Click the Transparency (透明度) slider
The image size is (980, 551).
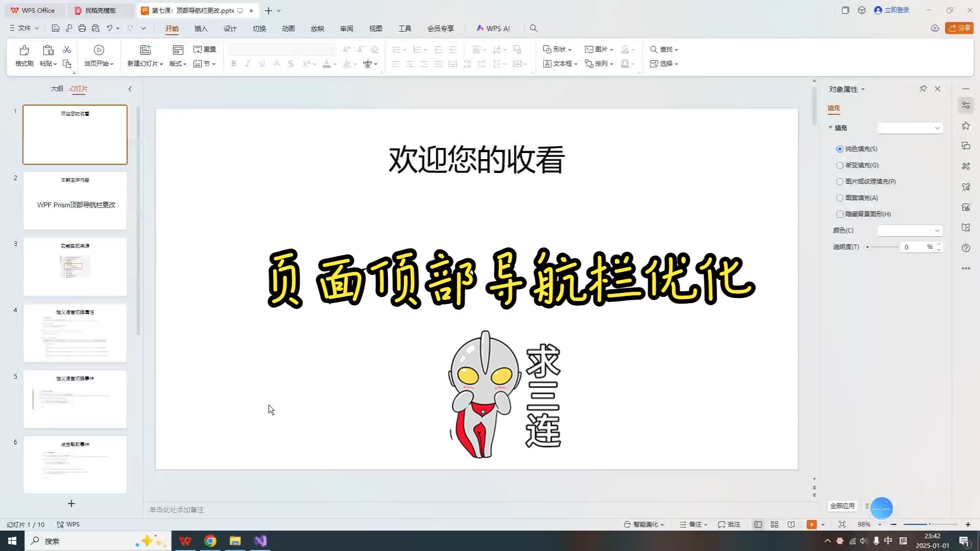[881, 247]
